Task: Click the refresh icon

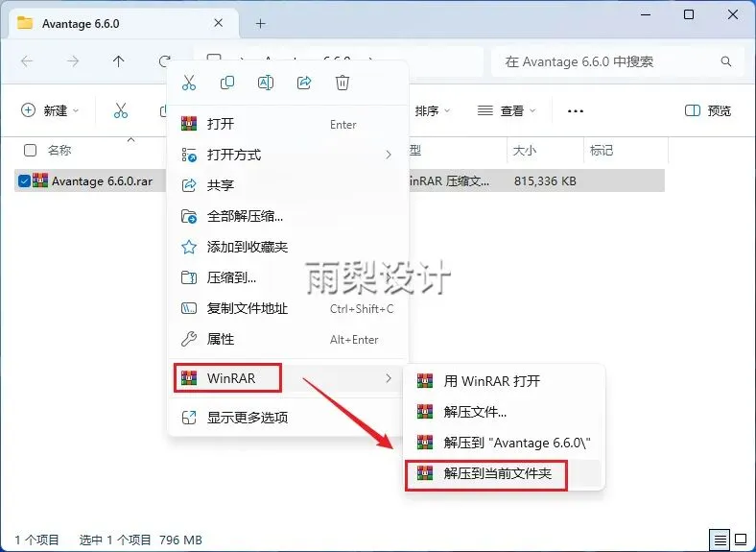Action: [x=164, y=61]
